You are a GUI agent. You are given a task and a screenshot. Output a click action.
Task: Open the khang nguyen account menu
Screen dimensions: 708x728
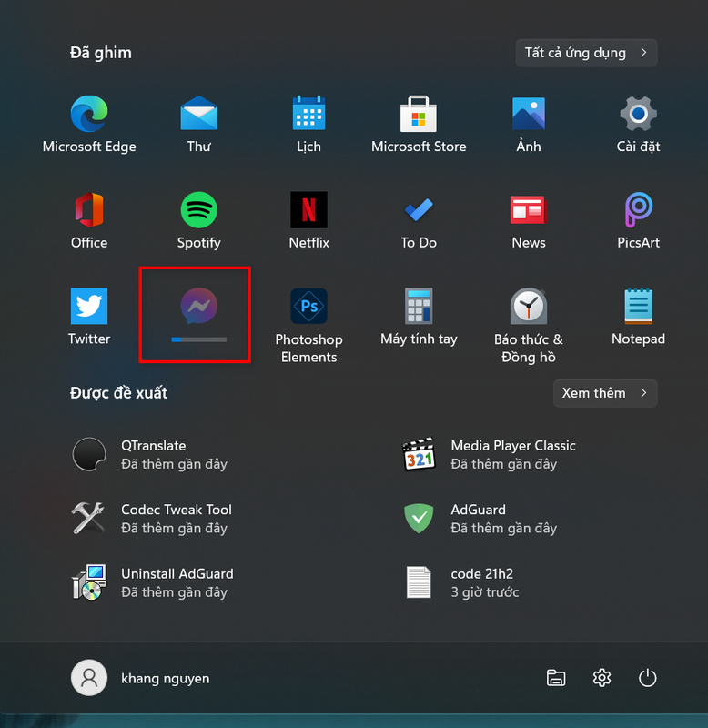coord(140,678)
